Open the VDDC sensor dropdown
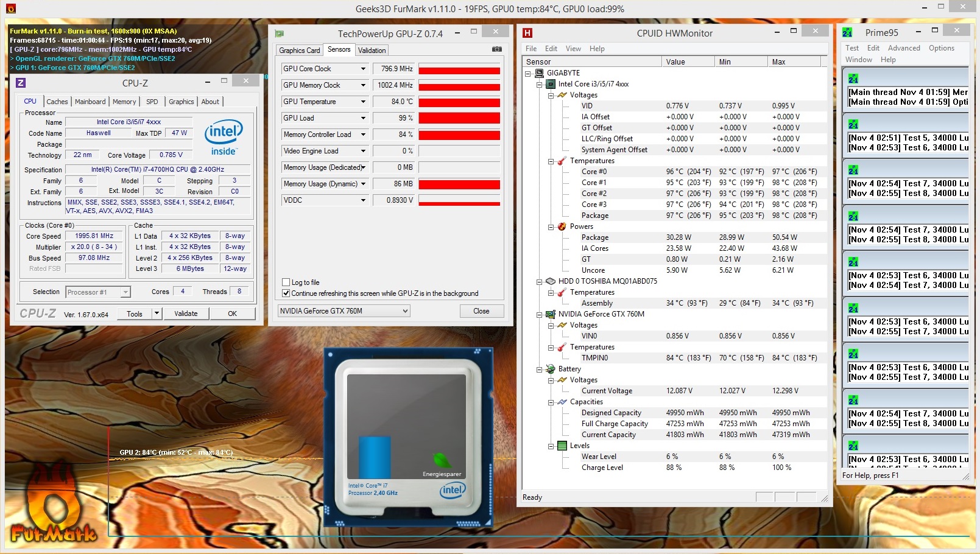Image resolution: width=980 pixels, height=554 pixels. click(363, 200)
